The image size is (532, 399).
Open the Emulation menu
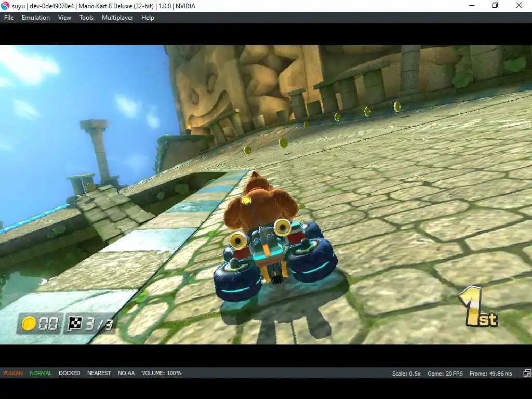point(36,18)
